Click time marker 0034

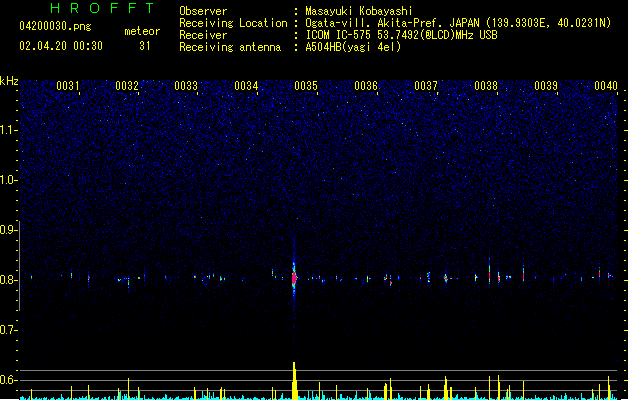[246, 86]
